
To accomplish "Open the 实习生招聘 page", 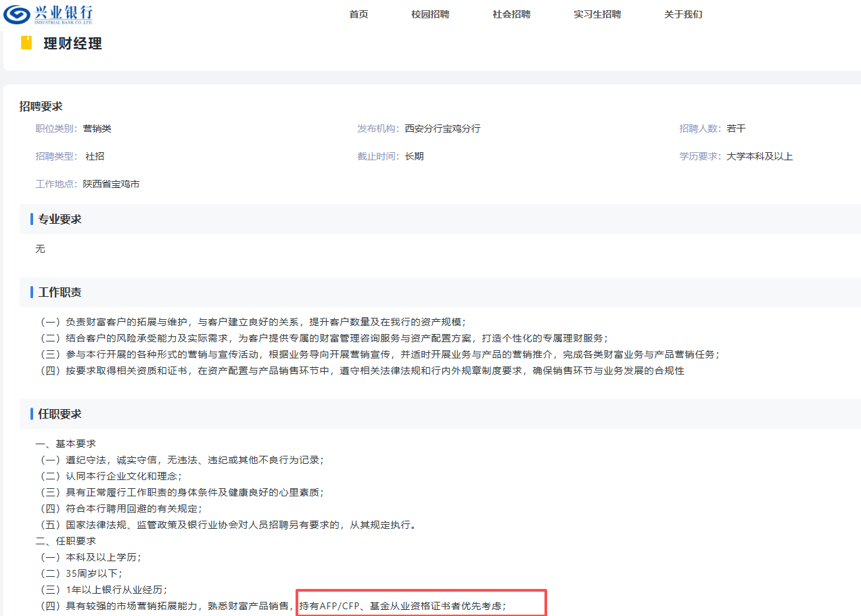I will [597, 14].
